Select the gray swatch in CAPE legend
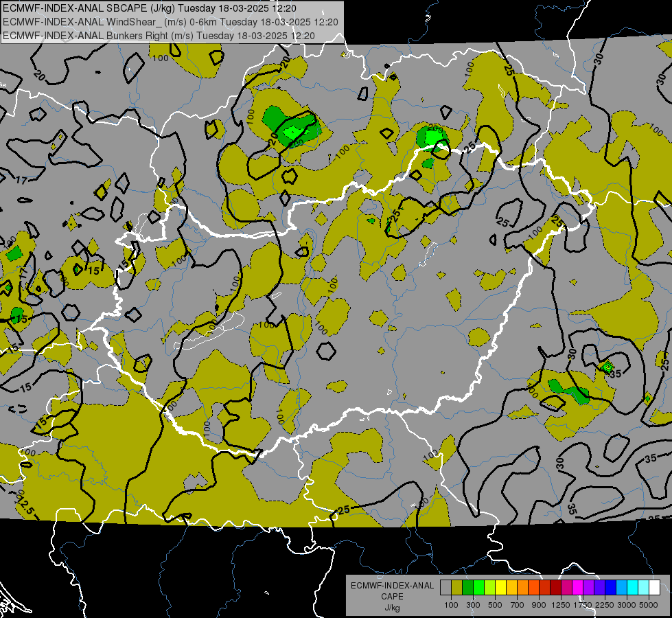The width and height of the screenshot is (672, 618). coord(445,588)
